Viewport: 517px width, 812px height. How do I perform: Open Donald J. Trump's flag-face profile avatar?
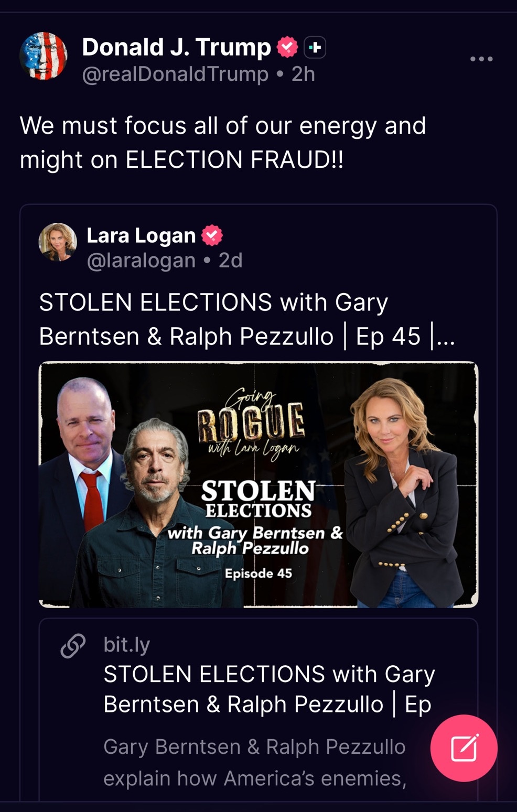click(x=44, y=56)
